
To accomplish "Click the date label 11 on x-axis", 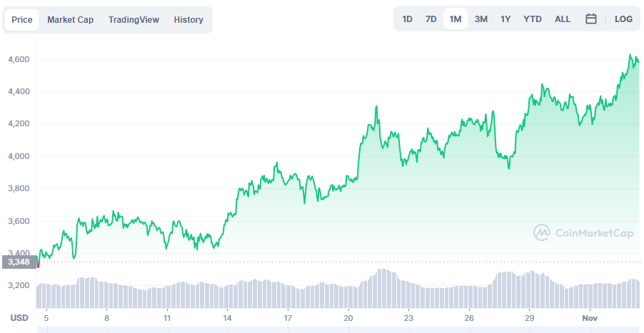I will pos(167,318).
